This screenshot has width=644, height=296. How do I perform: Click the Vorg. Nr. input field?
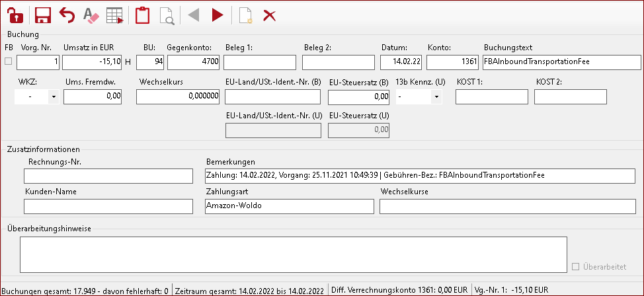click(x=38, y=62)
